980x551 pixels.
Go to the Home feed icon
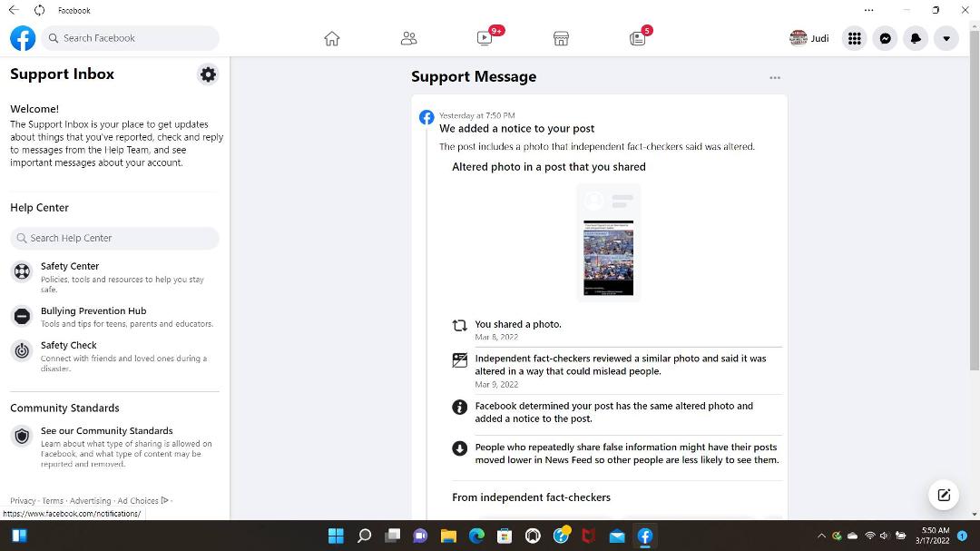click(x=332, y=39)
